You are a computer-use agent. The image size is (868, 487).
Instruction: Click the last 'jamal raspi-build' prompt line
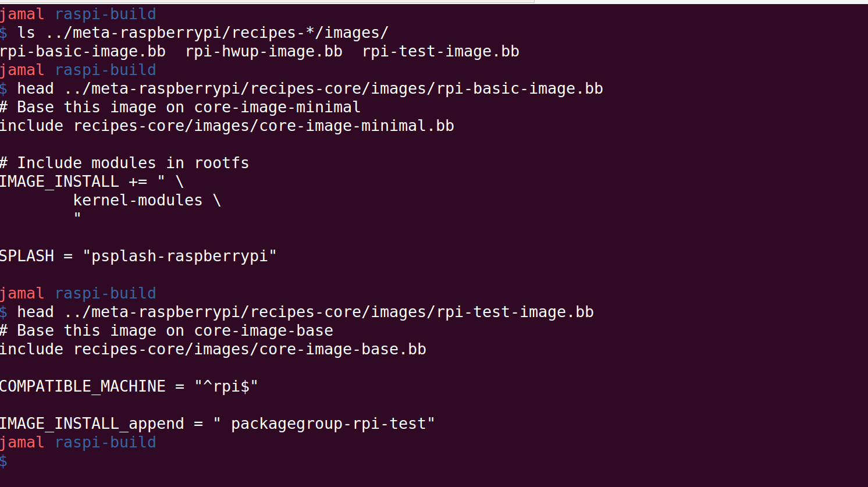[78, 442]
